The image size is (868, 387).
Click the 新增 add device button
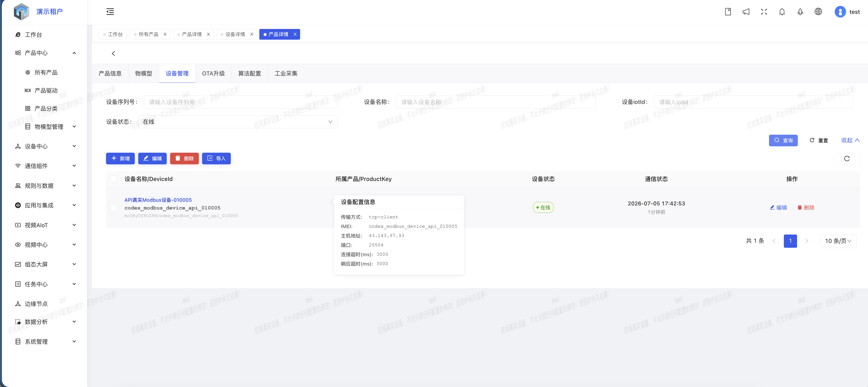coord(120,159)
